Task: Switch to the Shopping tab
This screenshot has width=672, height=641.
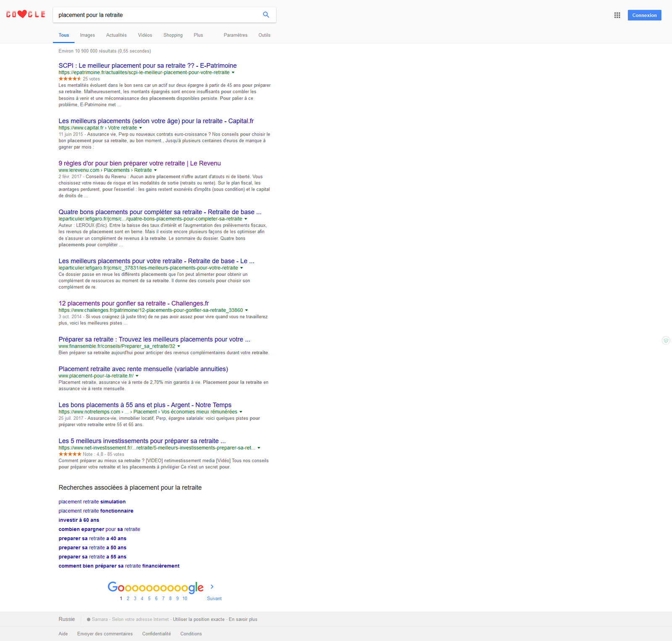Action: click(173, 35)
